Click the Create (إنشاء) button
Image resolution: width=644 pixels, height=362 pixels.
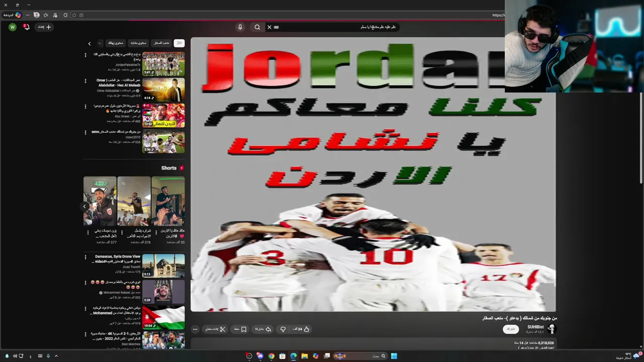click(x=45, y=27)
